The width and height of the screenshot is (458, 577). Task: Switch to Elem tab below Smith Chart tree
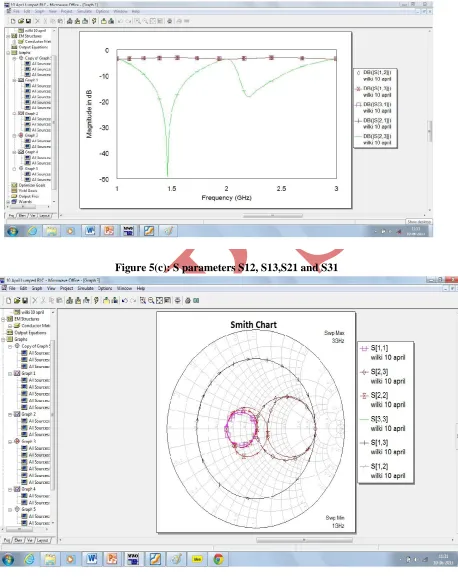19,540
